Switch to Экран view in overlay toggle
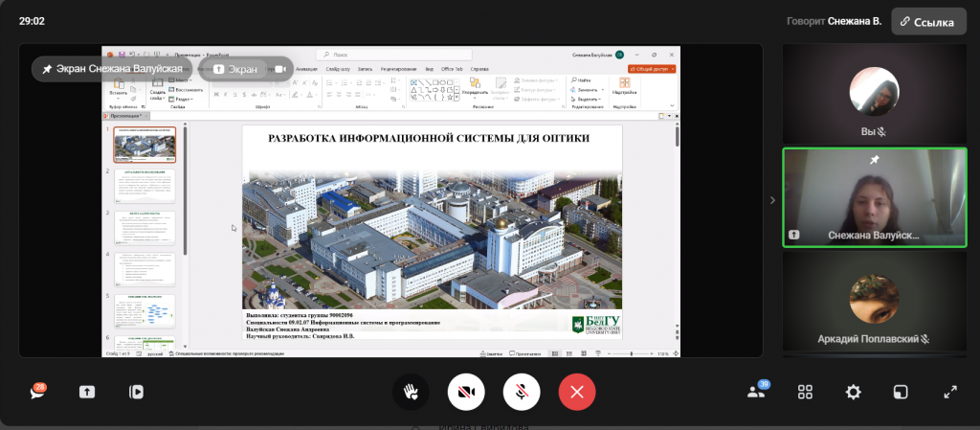This screenshot has height=430, width=980. coord(234,69)
